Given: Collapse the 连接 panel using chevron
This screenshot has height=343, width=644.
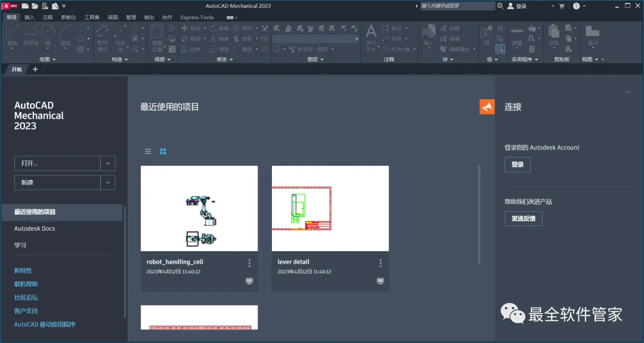Looking at the screenshot, I should point(628,92).
